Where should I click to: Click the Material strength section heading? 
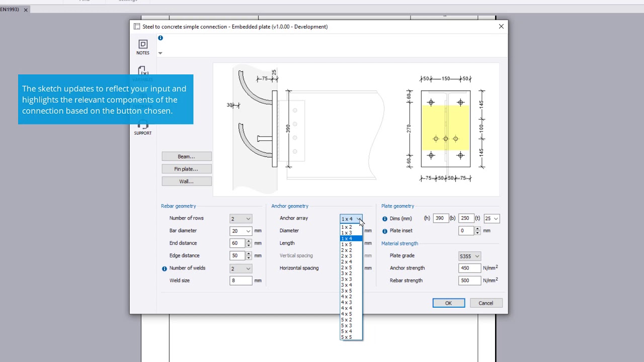click(x=399, y=243)
